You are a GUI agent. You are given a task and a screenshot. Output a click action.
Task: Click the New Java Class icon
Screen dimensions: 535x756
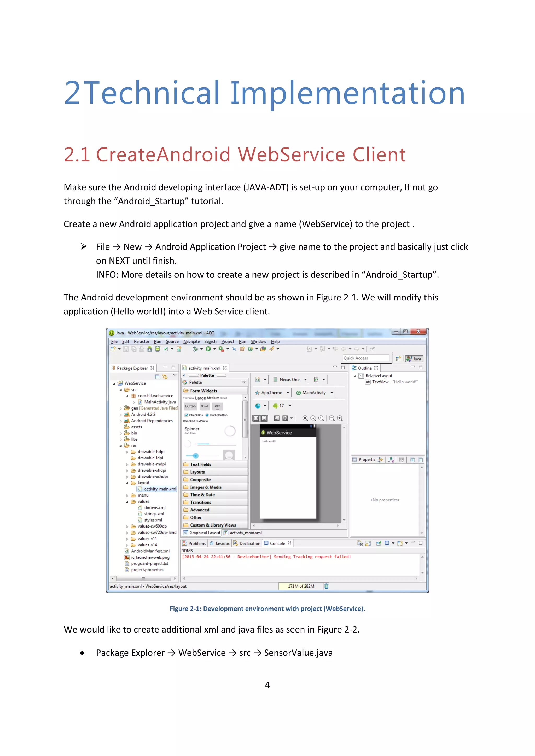250,349
